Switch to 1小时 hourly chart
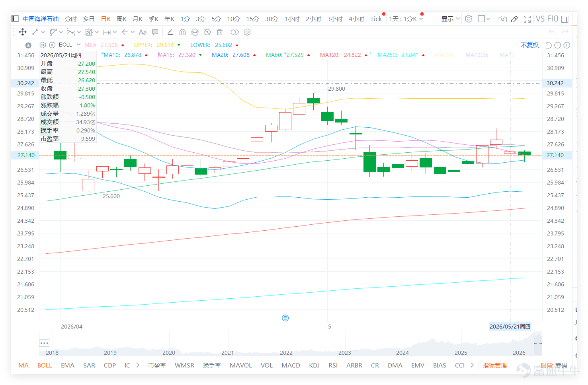The height and width of the screenshot is (385, 588). pos(292,19)
